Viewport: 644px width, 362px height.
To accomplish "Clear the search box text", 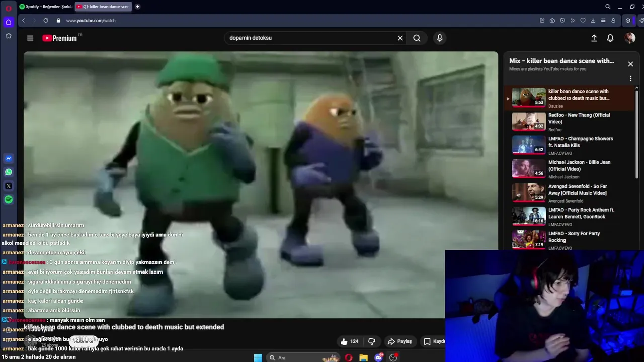I will click(x=400, y=38).
